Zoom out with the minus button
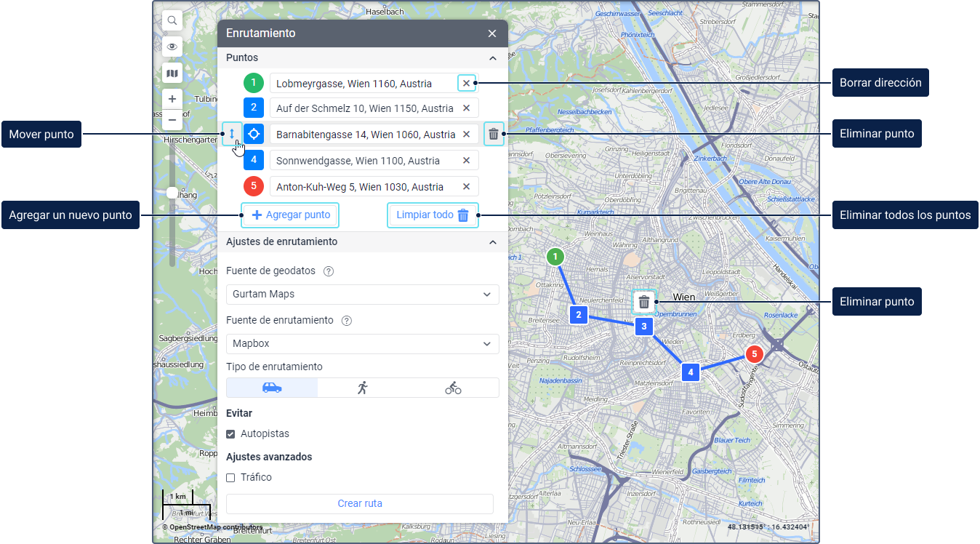The width and height of the screenshot is (980, 544). [172, 119]
